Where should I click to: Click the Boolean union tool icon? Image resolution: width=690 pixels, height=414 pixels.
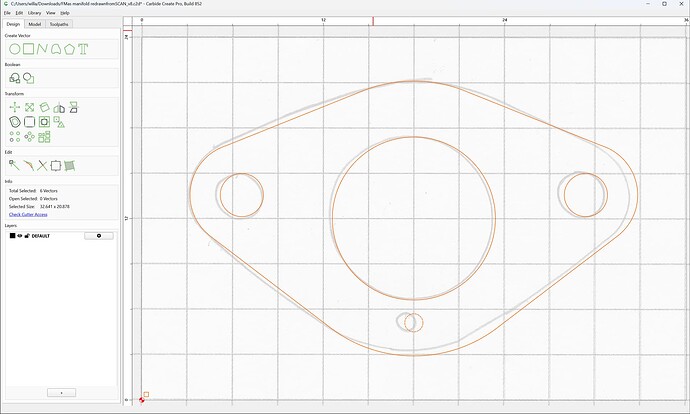click(x=15, y=78)
